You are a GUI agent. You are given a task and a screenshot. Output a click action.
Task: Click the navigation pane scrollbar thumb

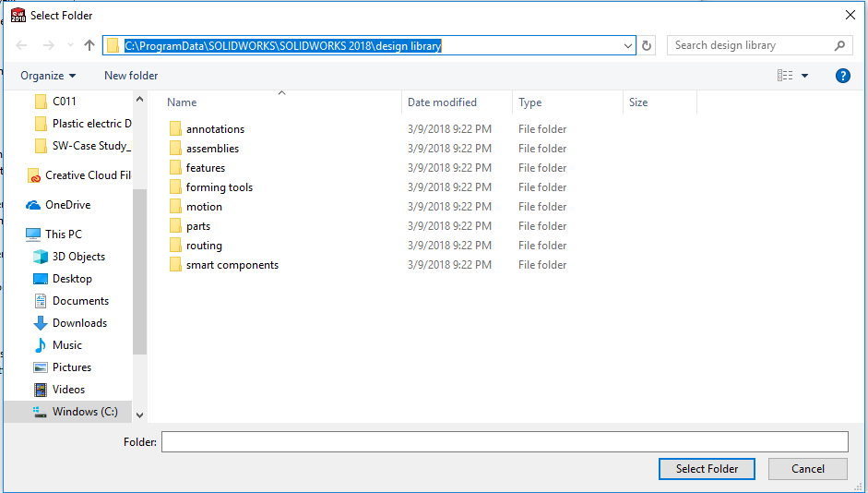[139, 271]
